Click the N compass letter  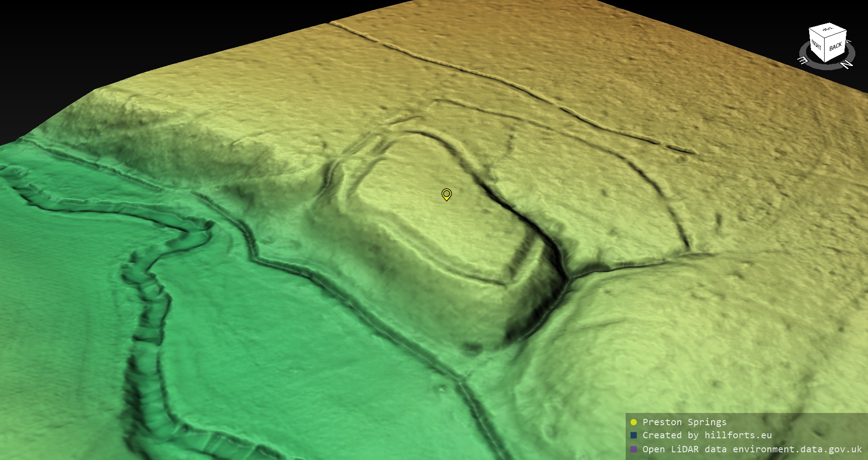[x=847, y=65]
